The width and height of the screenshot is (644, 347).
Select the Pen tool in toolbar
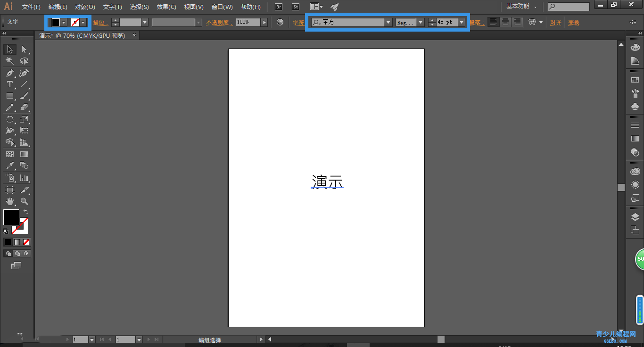9,73
